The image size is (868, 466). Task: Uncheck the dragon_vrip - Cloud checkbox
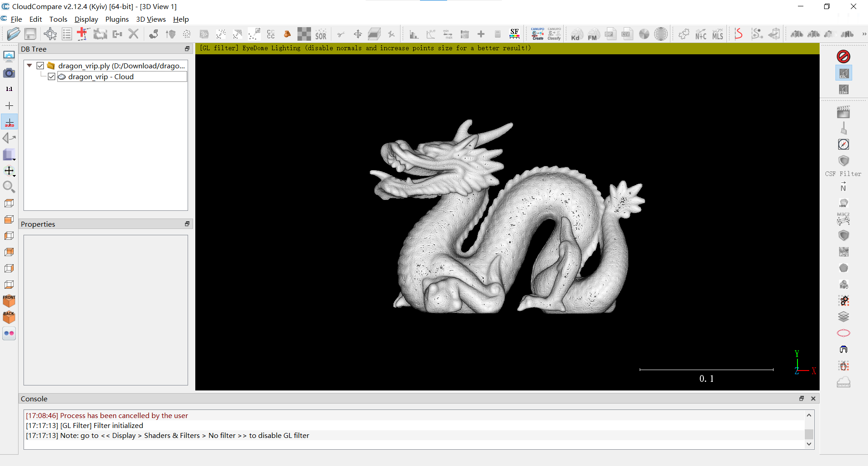coord(52,76)
